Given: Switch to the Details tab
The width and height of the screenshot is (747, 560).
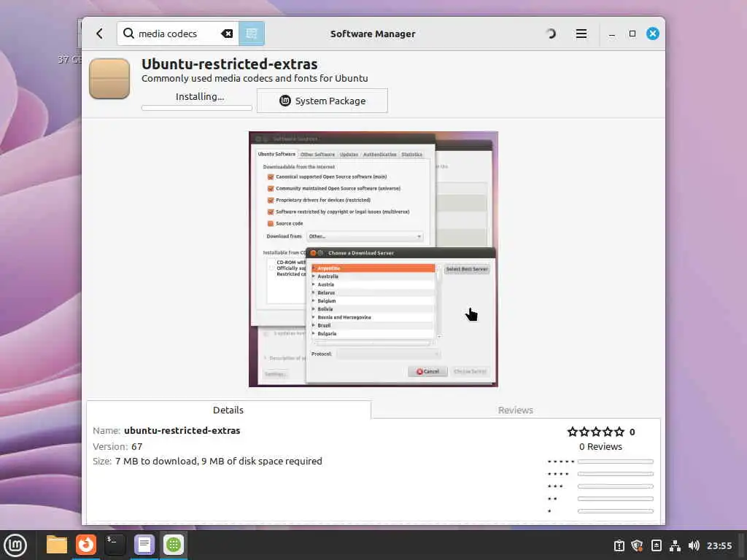Looking at the screenshot, I should tap(228, 410).
